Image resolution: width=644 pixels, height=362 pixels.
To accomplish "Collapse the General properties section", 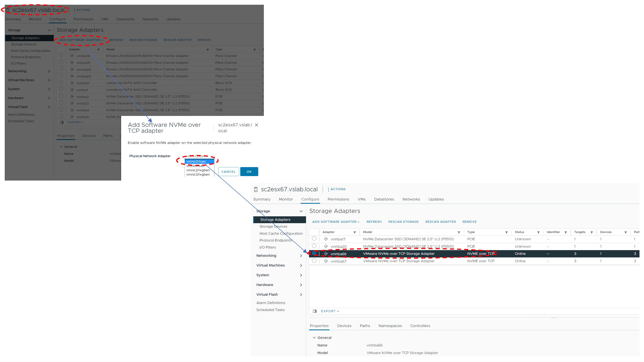I will [x=314, y=338].
